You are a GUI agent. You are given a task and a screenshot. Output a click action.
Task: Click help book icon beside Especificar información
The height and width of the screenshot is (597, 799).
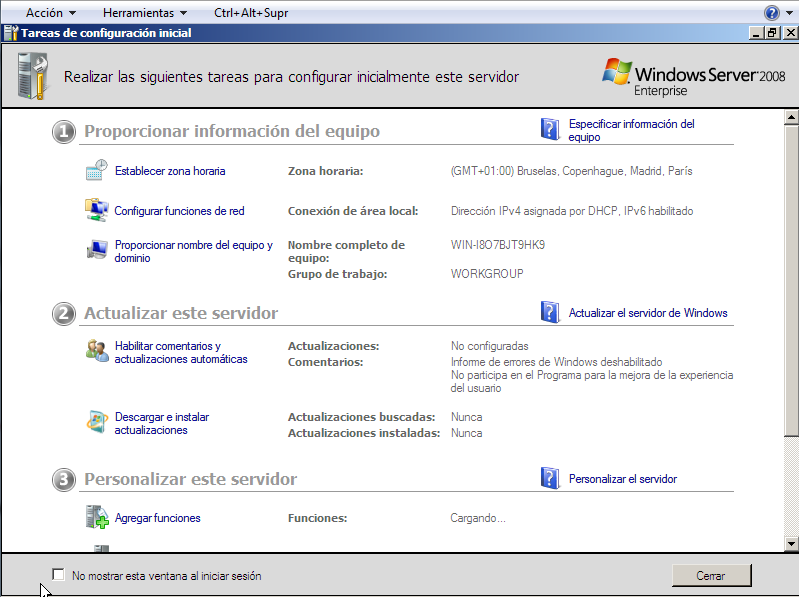pos(550,129)
